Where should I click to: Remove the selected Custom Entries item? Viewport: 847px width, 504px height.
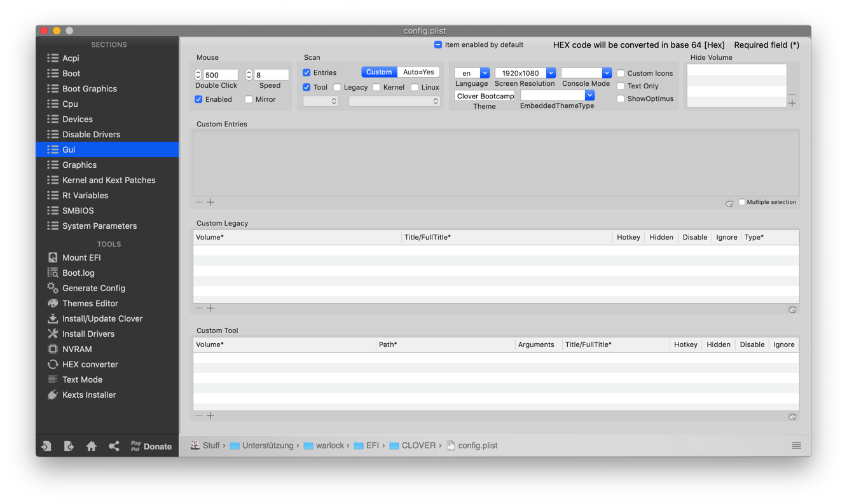tap(199, 202)
